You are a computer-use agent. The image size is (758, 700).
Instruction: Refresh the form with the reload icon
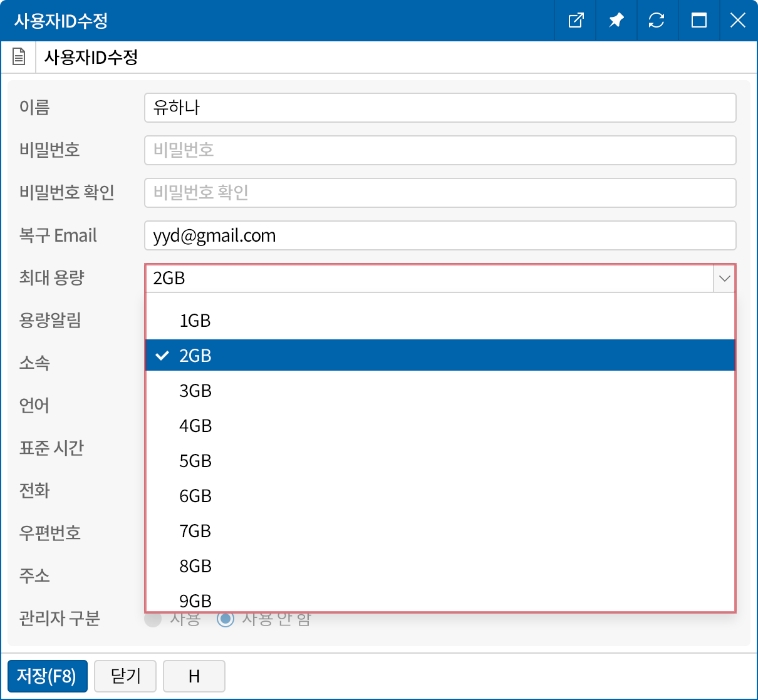657,21
